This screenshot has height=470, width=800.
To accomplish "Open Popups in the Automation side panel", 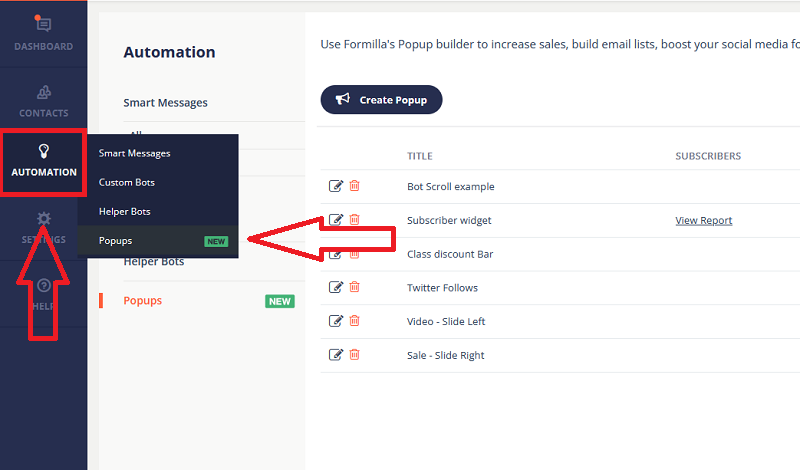I will click(142, 300).
